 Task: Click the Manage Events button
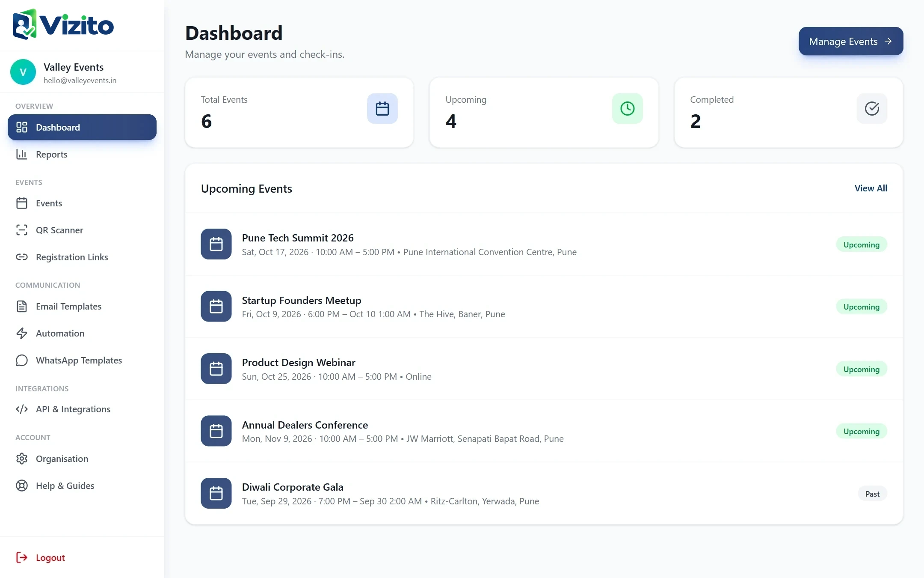pyautogui.click(x=851, y=41)
